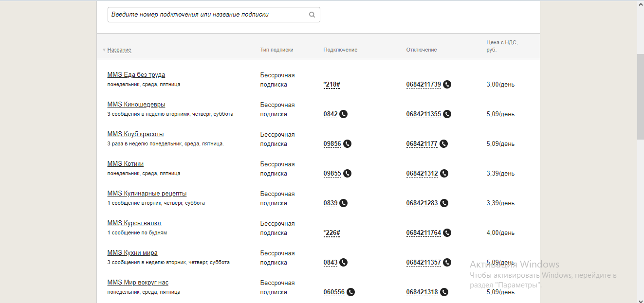Click the phone icon next to 0684211739
Viewport: 644px width, 303px height.
click(447, 85)
